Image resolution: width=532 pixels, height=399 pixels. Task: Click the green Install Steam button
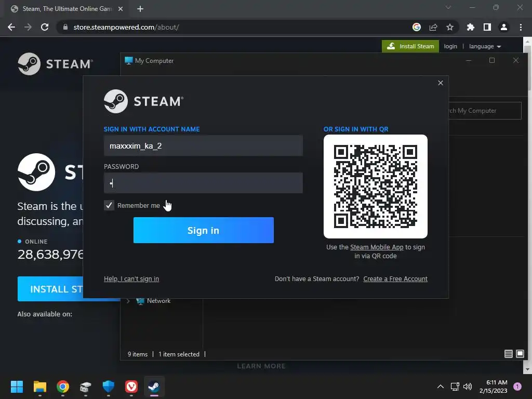(x=410, y=46)
